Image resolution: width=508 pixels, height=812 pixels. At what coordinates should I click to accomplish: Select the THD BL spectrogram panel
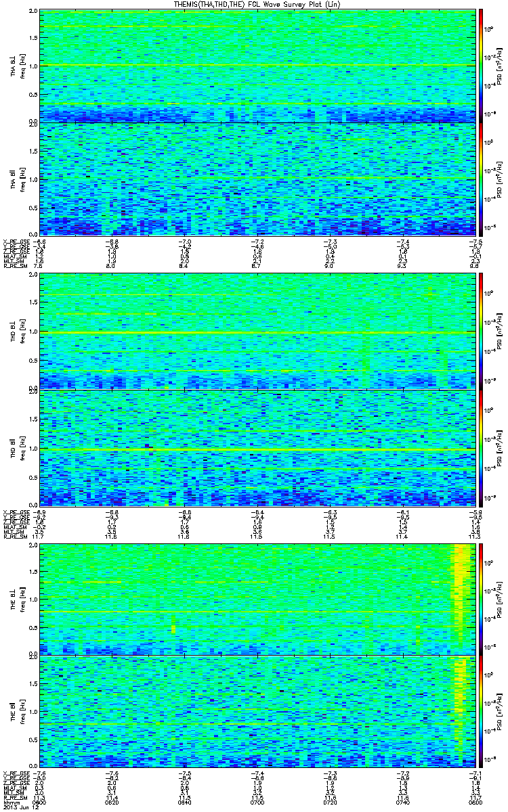(x=257, y=332)
